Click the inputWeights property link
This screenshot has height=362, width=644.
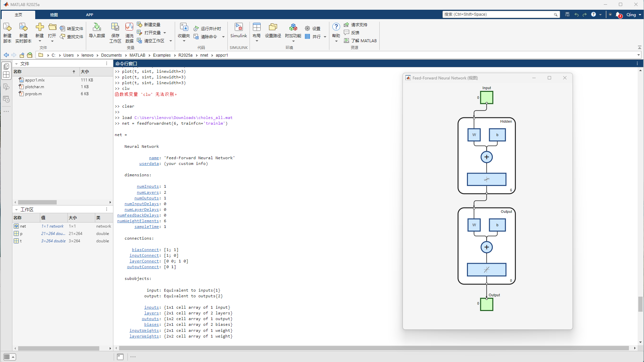coord(144,330)
